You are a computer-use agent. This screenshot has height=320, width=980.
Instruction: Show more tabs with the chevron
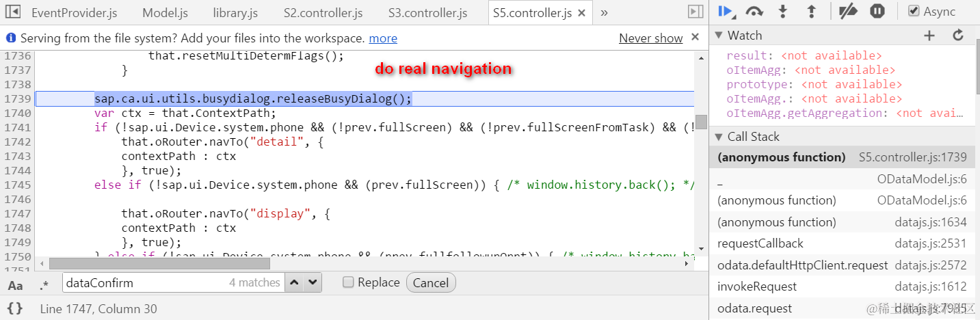click(x=605, y=12)
